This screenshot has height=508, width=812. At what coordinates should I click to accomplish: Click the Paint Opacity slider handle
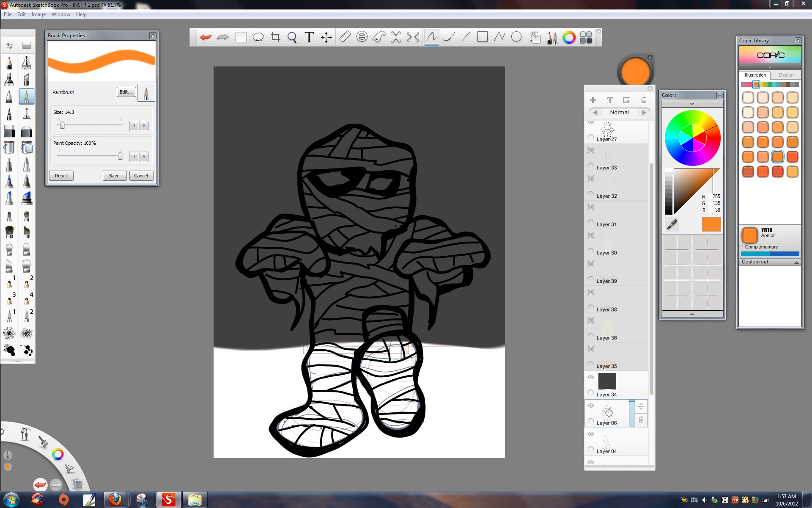[120, 156]
